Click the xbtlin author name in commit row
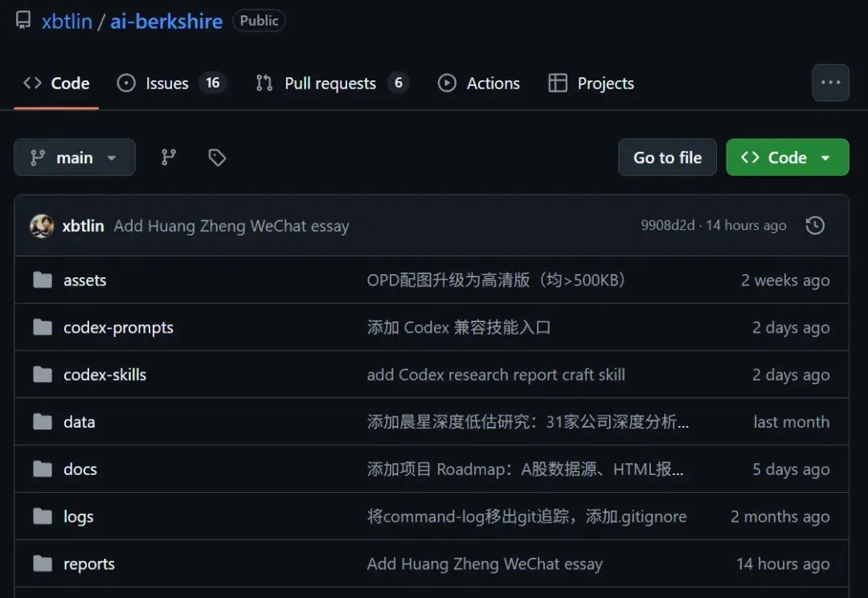The image size is (868, 598). (83, 226)
